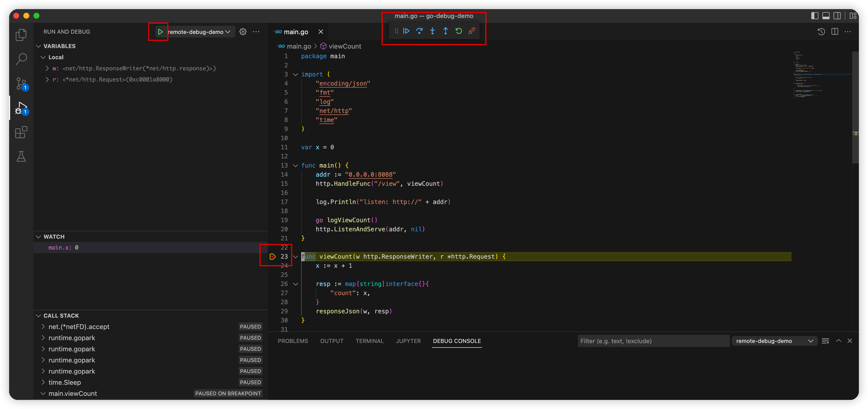The width and height of the screenshot is (868, 409).
Task: Expand the r Request variable
Action: pyautogui.click(x=47, y=79)
